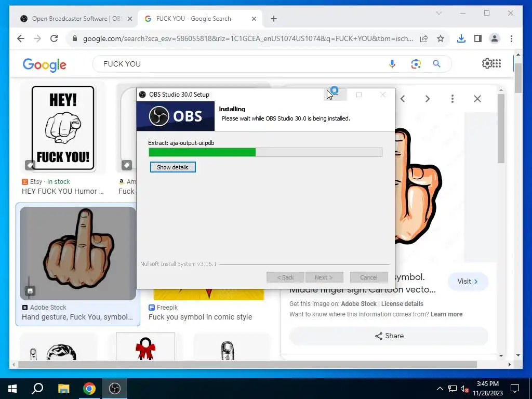Open the red ribbon image thumbnail
This screenshot has height=399, width=532.
pyautogui.click(x=145, y=347)
